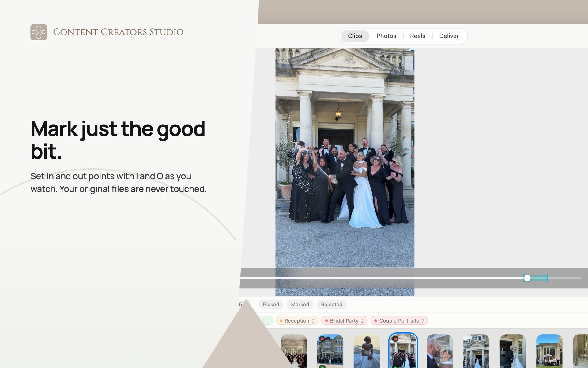Select the couple standing by doorway thumbnail
This screenshot has height=368, width=588.
point(513,351)
